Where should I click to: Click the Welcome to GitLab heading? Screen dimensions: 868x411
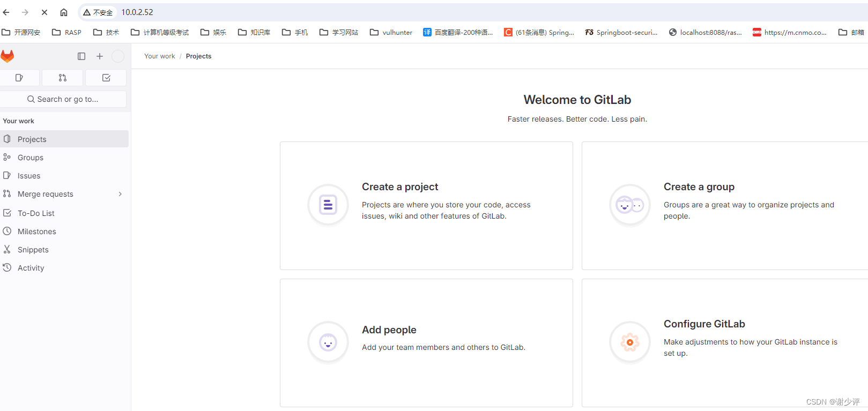(x=577, y=100)
